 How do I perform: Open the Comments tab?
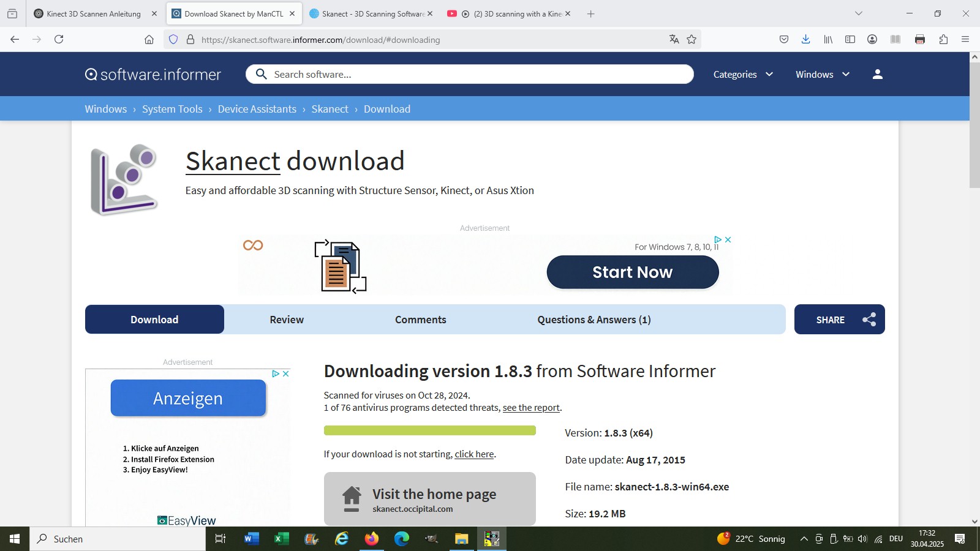tap(421, 320)
